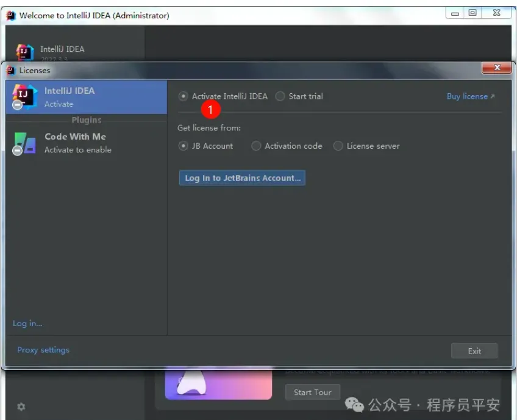Close the Licenses dialog

click(x=497, y=68)
